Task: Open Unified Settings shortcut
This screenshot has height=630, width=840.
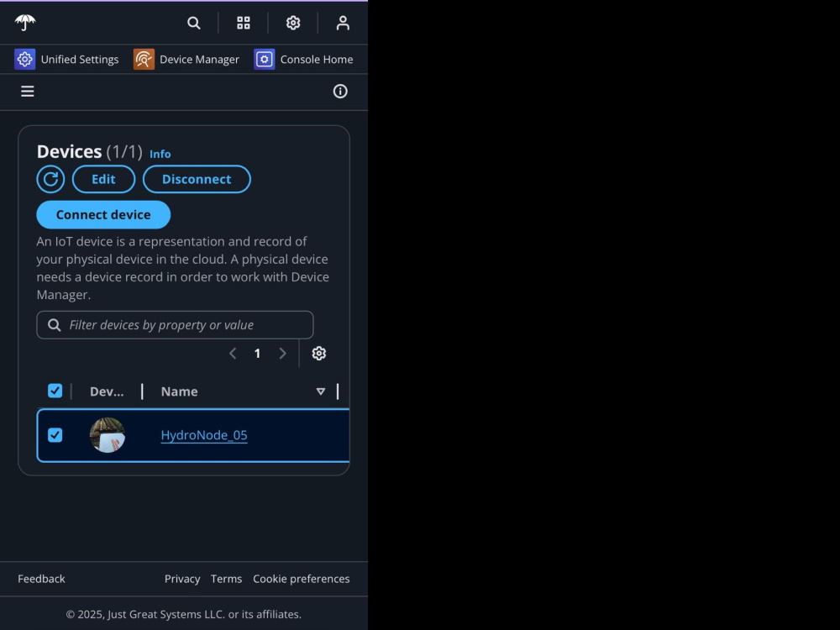Action: click(66, 60)
